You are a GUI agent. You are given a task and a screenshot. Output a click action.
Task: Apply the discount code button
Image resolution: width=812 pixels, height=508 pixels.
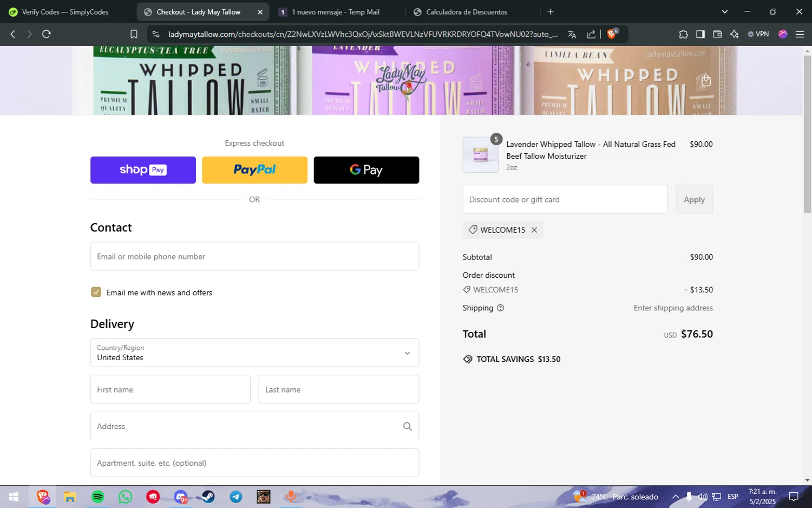point(694,199)
